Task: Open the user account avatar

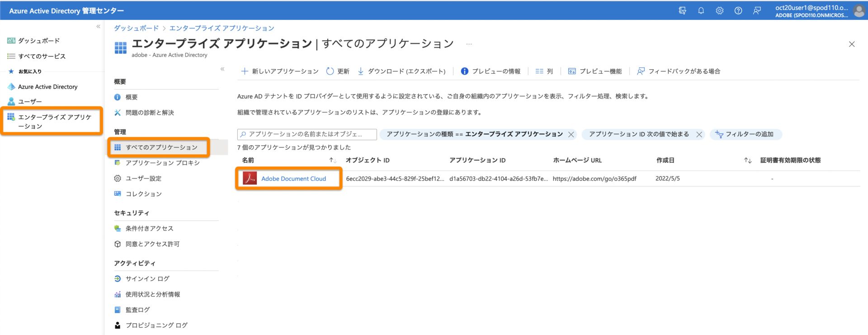Action: (x=859, y=11)
